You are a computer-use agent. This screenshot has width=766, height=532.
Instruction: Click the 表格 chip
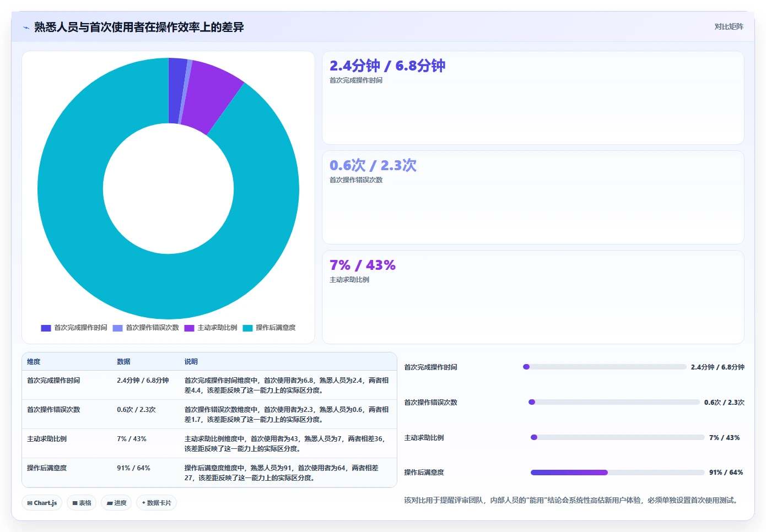tap(82, 503)
